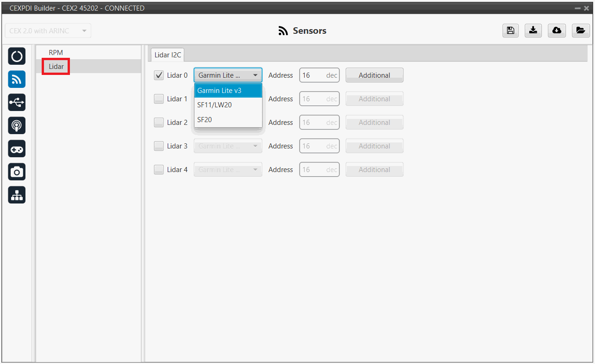
Task: Open the network hierarchy sidebar icon
Action: pyautogui.click(x=17, y=195)
